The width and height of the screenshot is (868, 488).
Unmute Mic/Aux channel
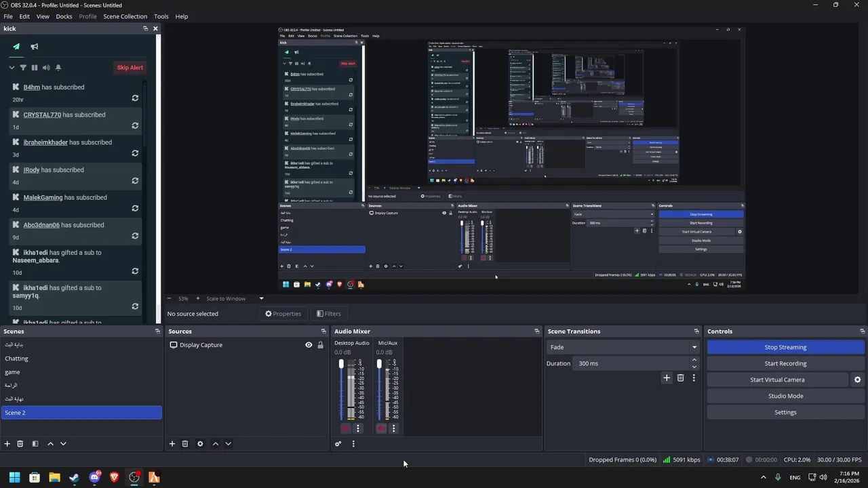[x=381, y=428]
